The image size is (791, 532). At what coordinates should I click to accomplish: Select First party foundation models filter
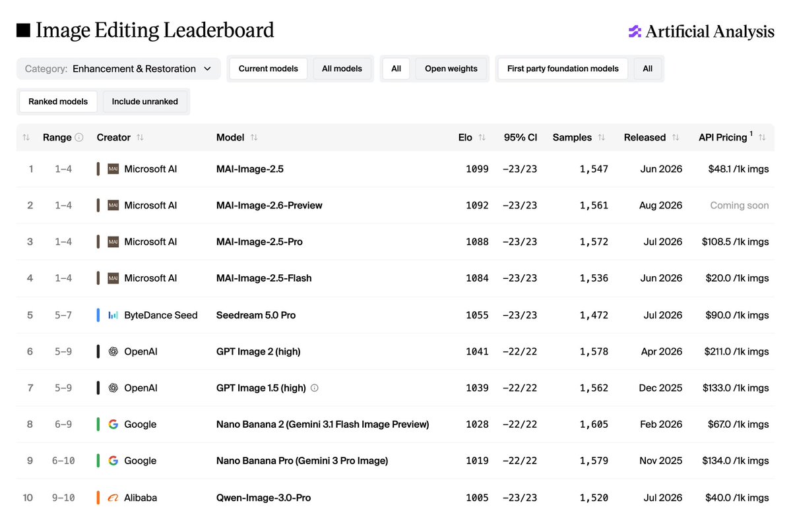563,69
